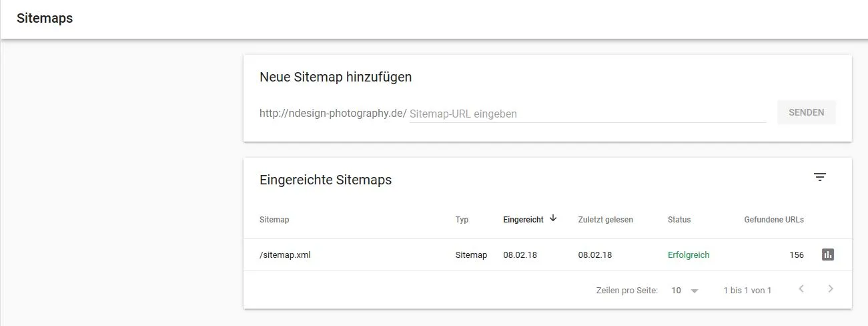This screenshot has width=868, height=326.
Task: Click the Typ column header
Action: (462, 219)
